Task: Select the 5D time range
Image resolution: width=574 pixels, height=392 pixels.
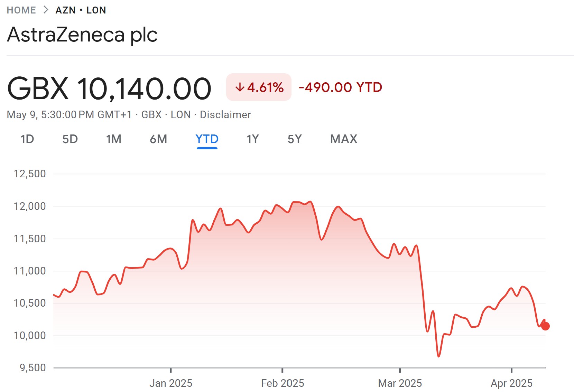Action: click(x=70, y=139)
